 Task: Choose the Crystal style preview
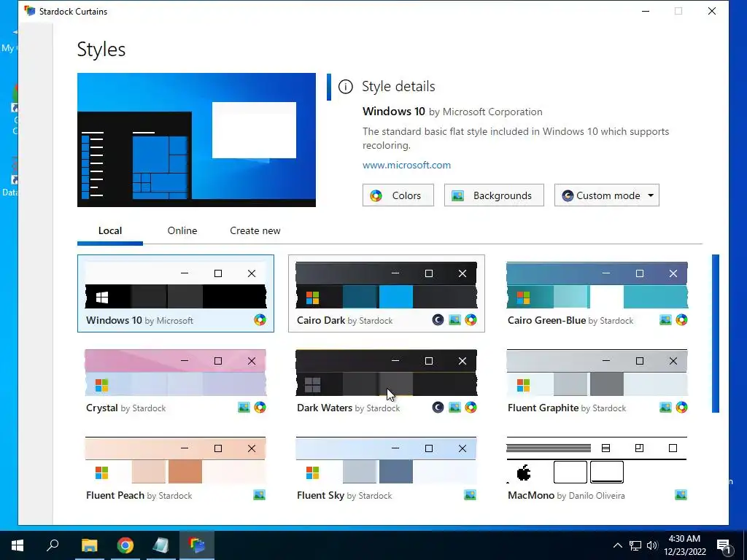(175, 373)
